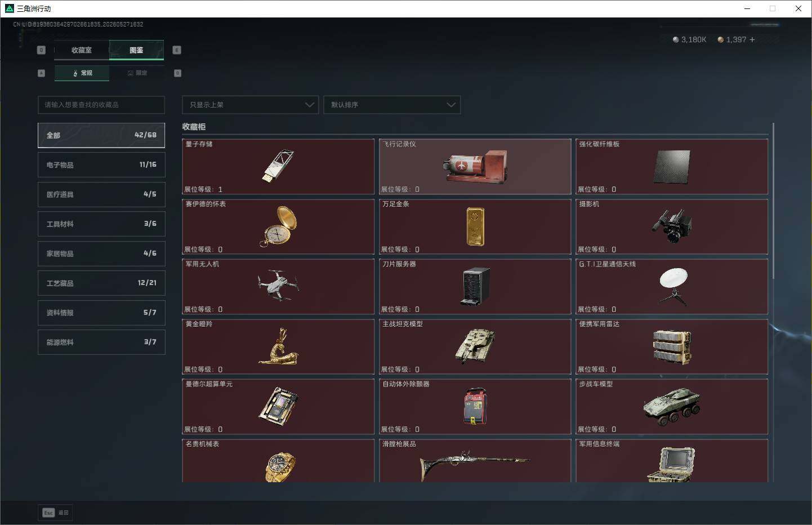Click the silver currency coin icon
The image size is (812, 525).
click(676, 39)
